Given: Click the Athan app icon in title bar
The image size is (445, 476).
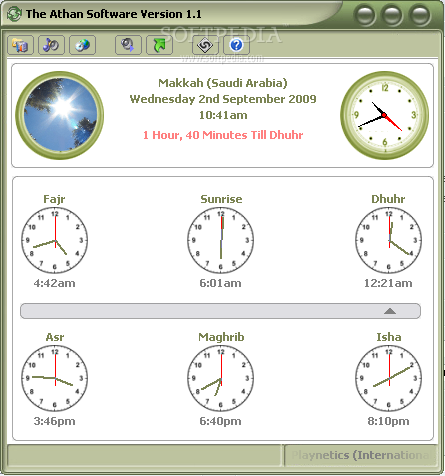Looking at the screenshot, I should tap(14, 14).
